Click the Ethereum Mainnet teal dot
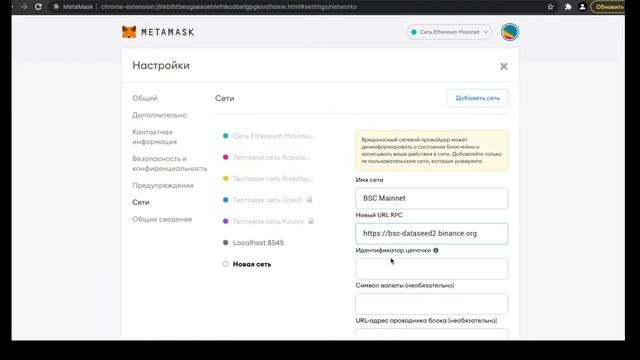Screen dimensions: 640x360 (225, 136)
